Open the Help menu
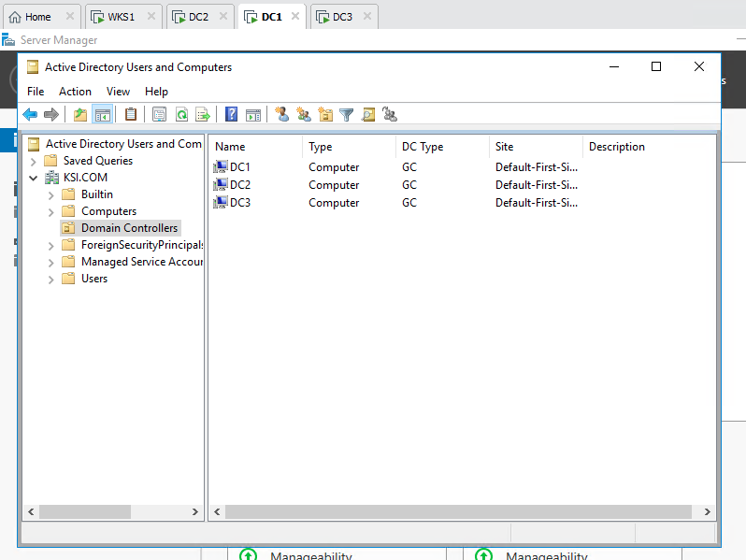This screenshot has height=560, width=746. point(156,92)
